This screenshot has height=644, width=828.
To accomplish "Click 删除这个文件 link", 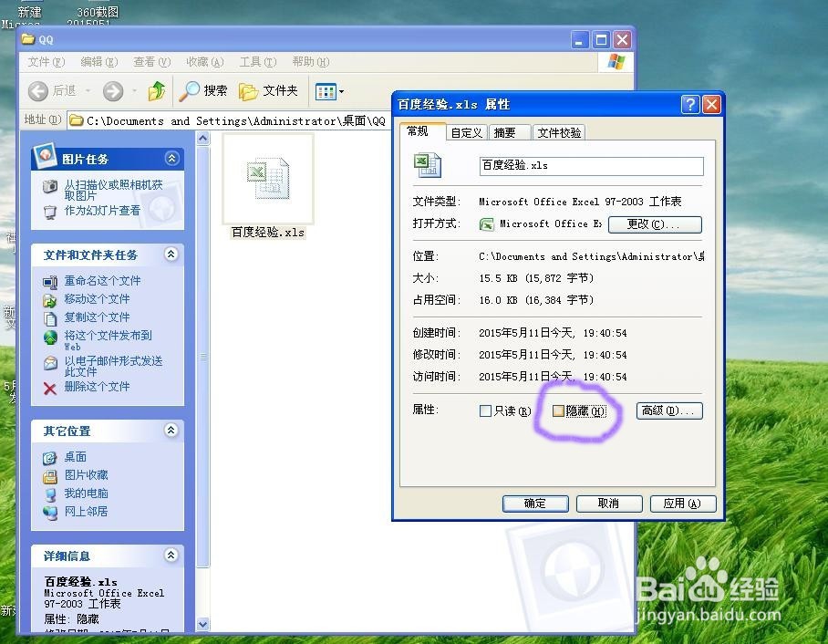I will coord(98,387).
